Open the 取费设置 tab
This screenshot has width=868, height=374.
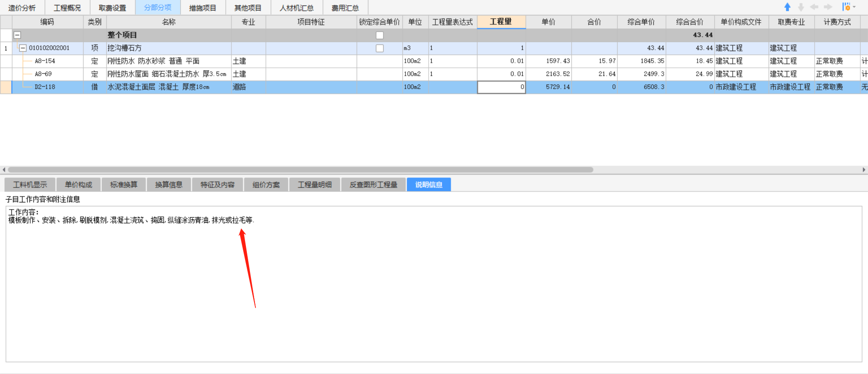[113, 8]
